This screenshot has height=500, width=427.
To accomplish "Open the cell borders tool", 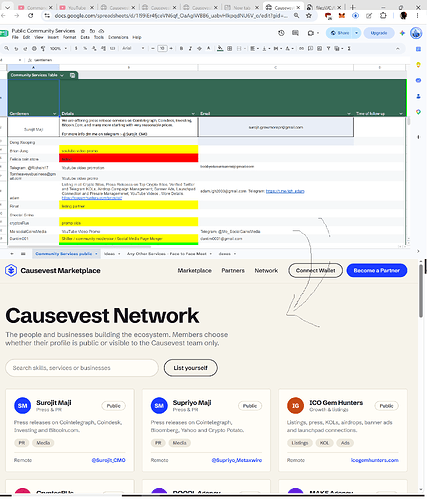I will click(230, 49).
